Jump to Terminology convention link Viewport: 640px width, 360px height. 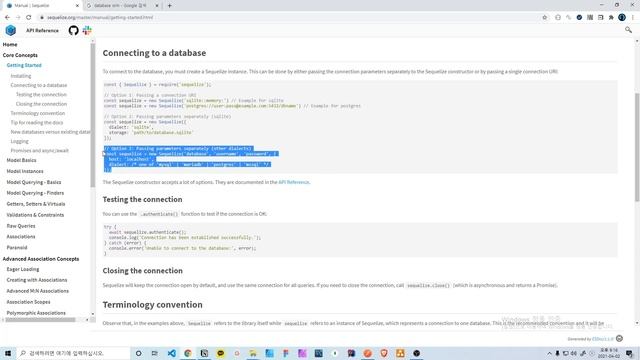(38, 113)
